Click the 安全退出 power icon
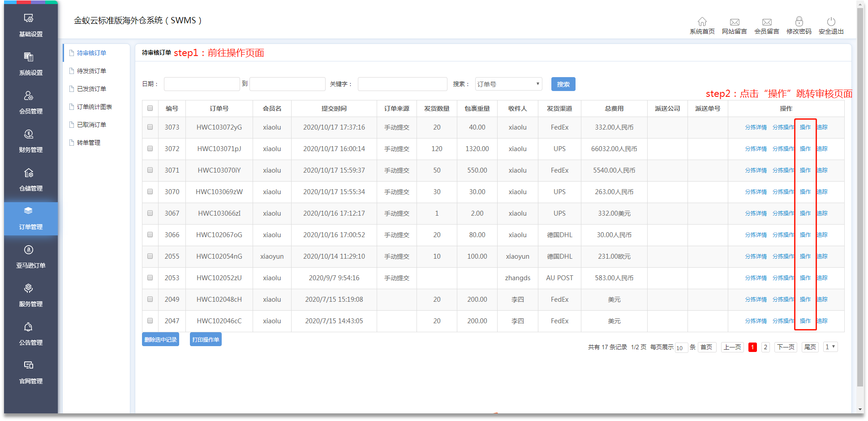868x421 pixels. point(831,22)
